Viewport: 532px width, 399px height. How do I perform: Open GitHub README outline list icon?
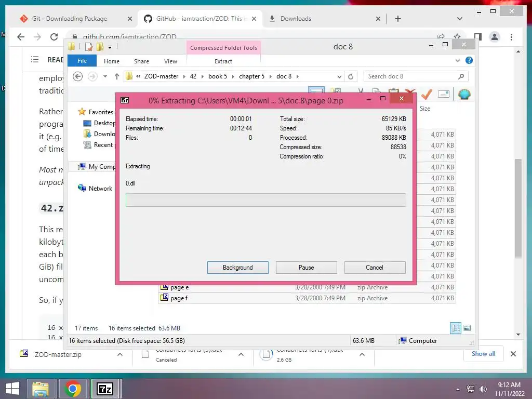tap(35, 60)
